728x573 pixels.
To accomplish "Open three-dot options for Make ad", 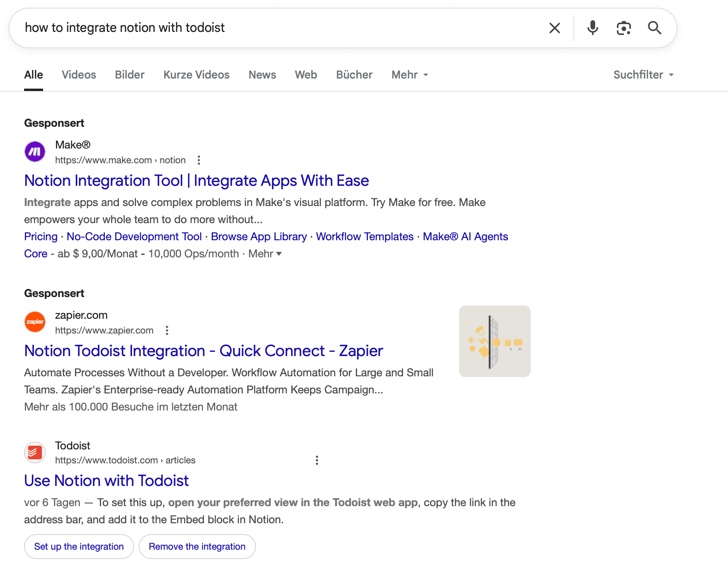I will (199, 160).
